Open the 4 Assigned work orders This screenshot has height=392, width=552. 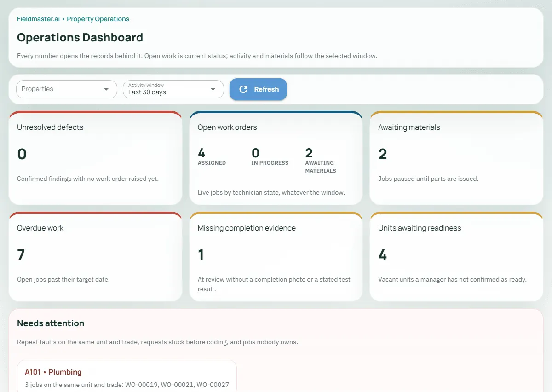212,156
